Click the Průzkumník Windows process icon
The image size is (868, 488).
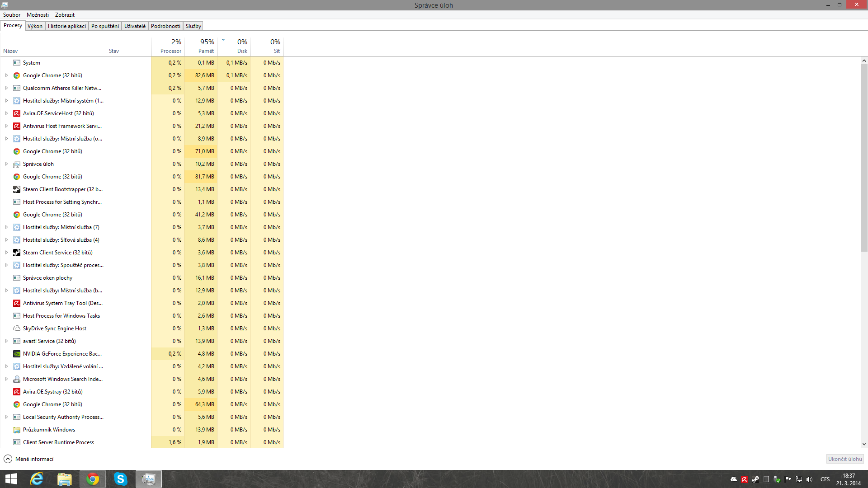pos(17,430)
